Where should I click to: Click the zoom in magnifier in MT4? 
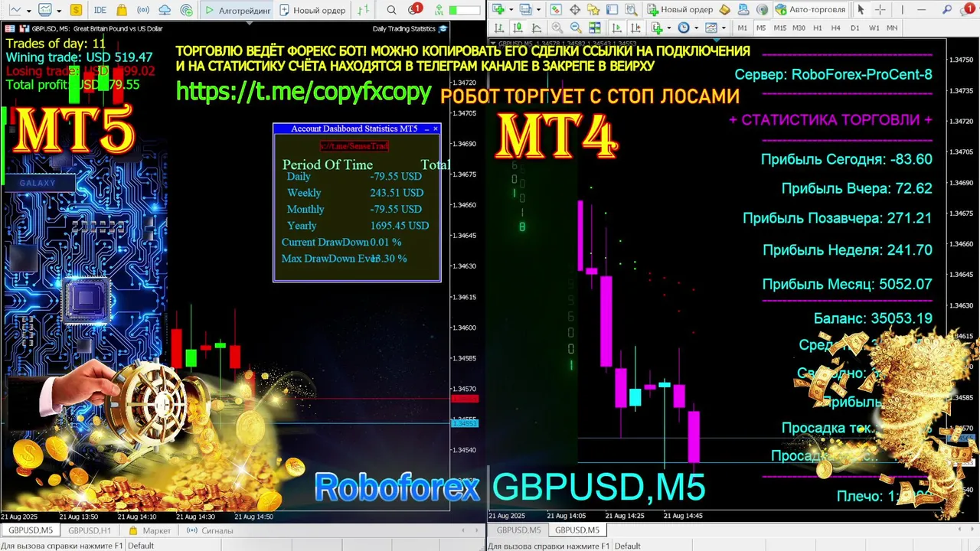click(x=557, y=28)
